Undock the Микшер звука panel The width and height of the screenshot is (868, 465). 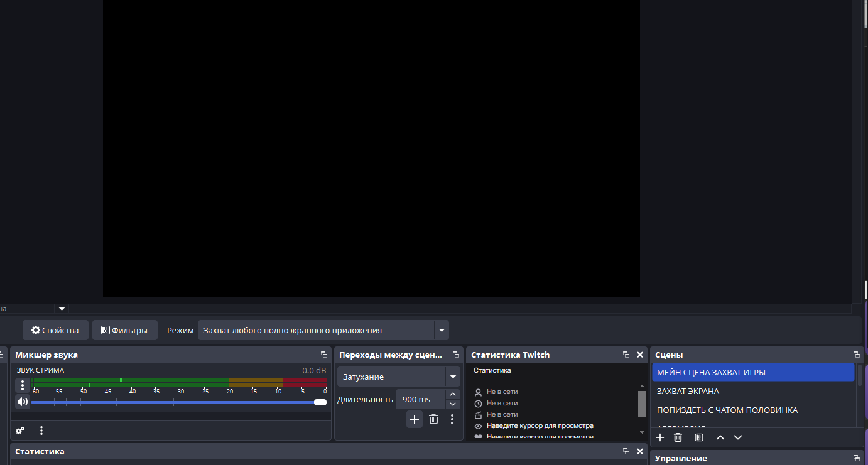pyautogui.click(x=324, y=355)
